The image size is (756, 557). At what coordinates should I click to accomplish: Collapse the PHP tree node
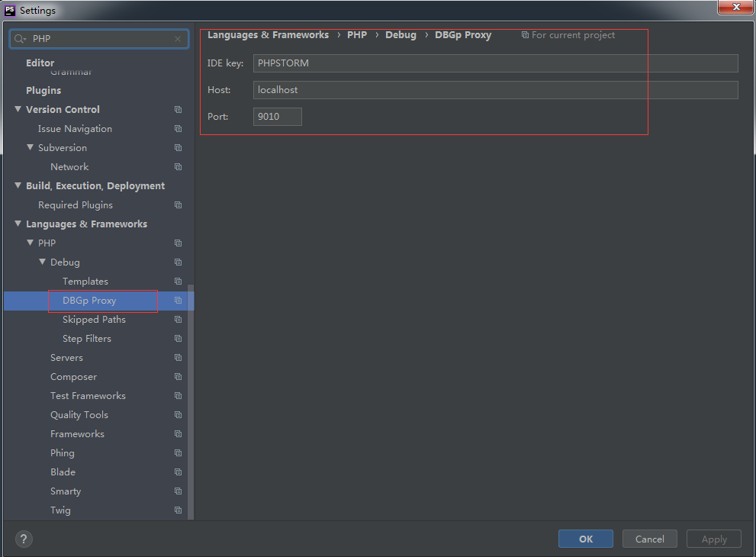point(30,243)
